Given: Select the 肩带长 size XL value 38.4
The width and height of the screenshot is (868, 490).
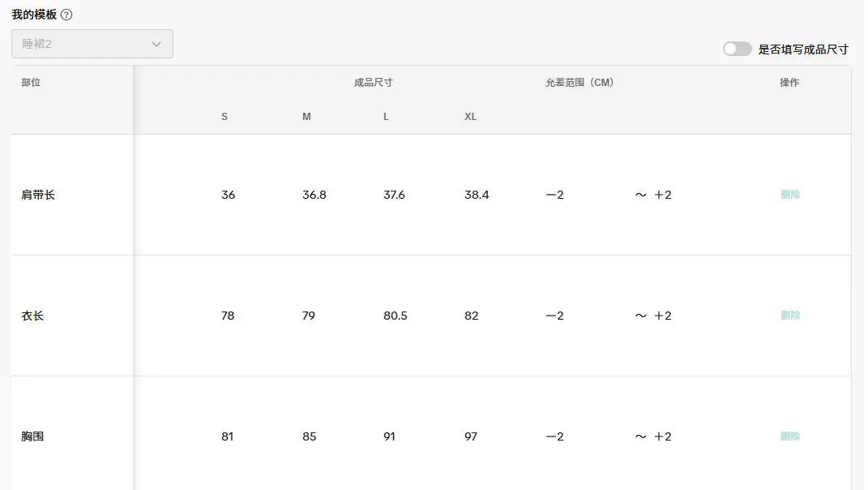Looking at the screenshot, I should [x=477, y=195].
